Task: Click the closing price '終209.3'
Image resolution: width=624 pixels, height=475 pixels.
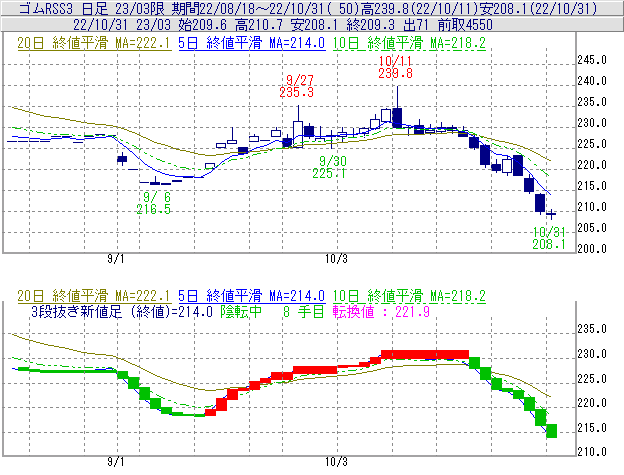Action: tap(371, 25)
